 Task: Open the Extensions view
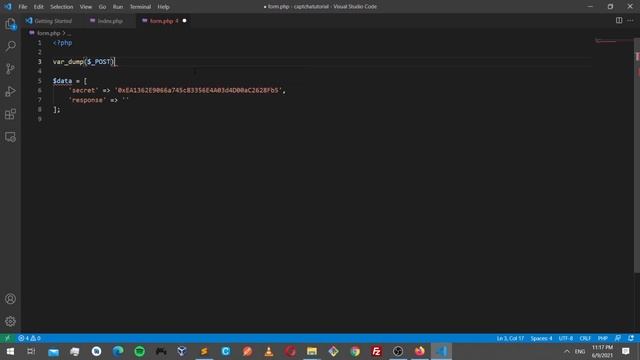coord(11,114)
